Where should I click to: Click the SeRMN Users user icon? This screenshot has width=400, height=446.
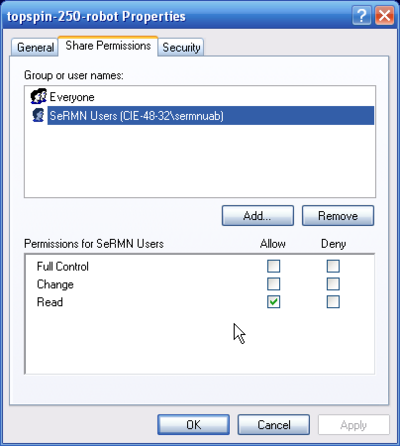[x=38, y=115]
